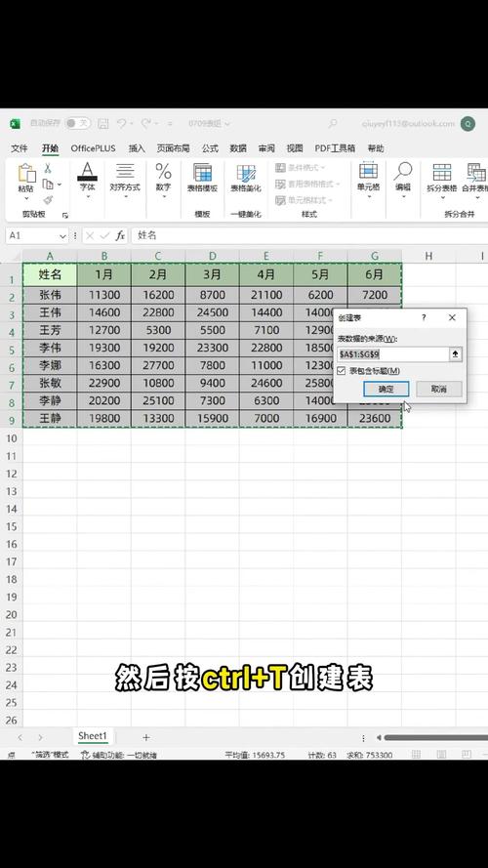Click the formula bar confirm checkmark

click(x=104, y=236)
